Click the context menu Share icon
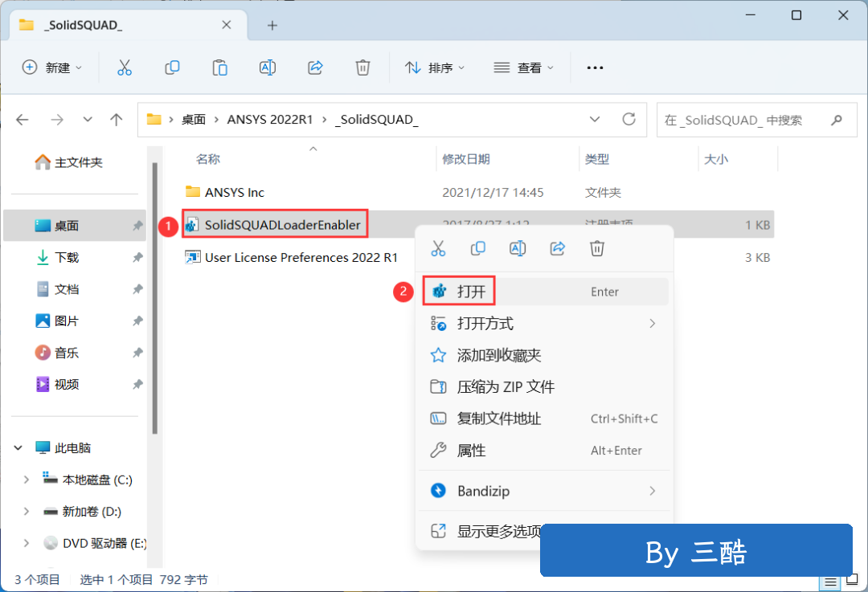Image resolution: width=868 pixels, height=592 pixels. (x=558, y=248)
